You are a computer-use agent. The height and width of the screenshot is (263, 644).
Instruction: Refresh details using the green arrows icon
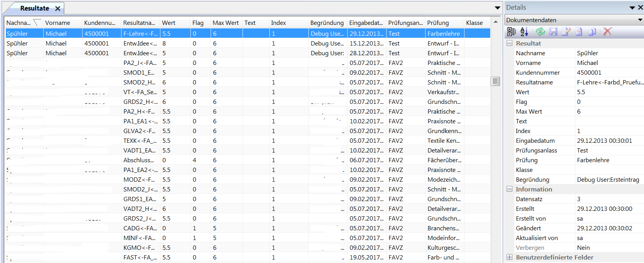540,32
